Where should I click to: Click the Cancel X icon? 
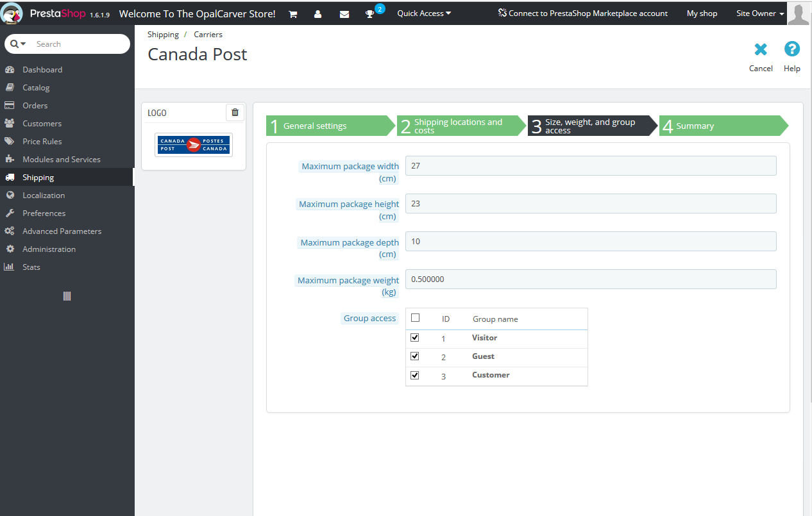(761, 49)
